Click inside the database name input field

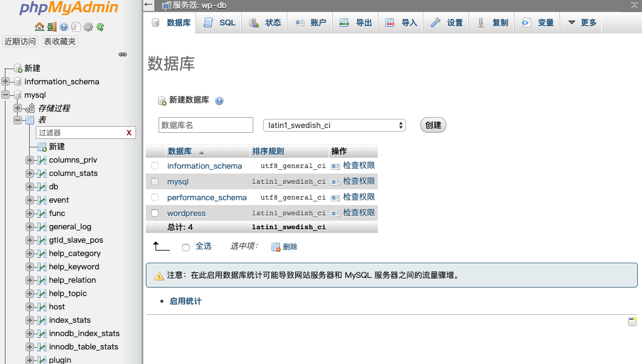click(205, 125)
